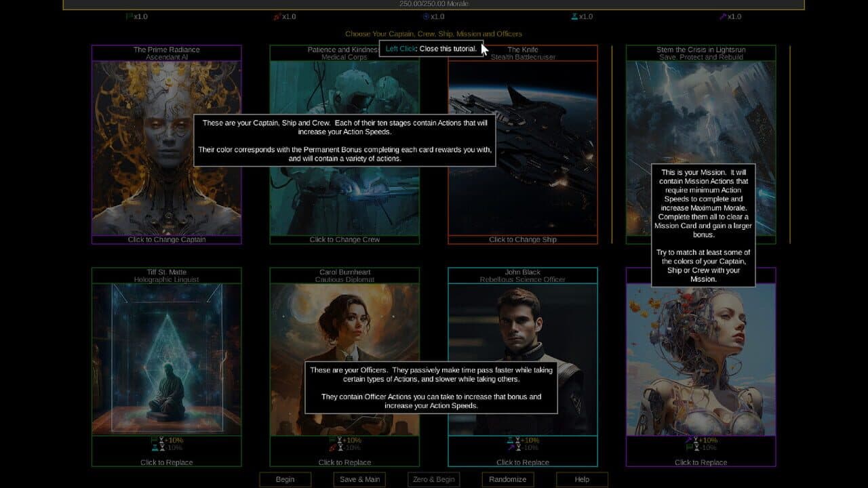Screen dimensions: 868x488
Task: Click the Zero & Begin button
Action: coord(433,479)
